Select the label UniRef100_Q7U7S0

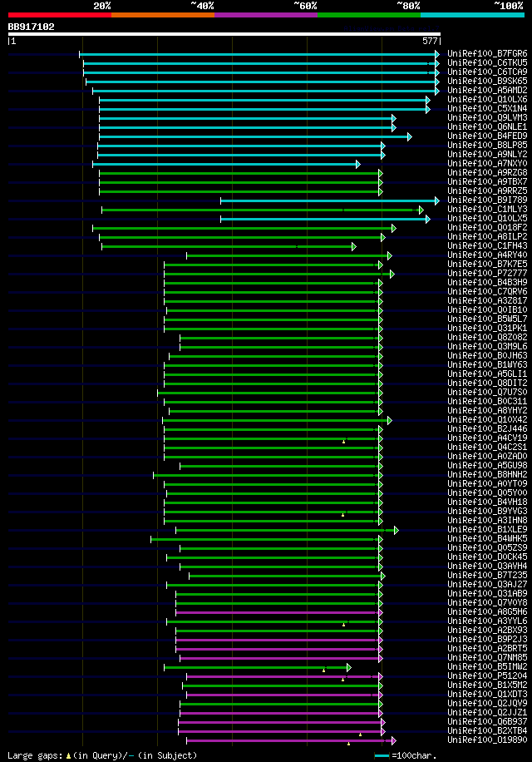[487, 392]
